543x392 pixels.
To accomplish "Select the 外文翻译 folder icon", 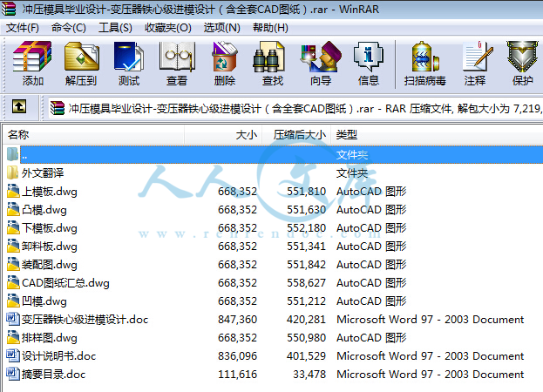I will (x=13, y=172).
